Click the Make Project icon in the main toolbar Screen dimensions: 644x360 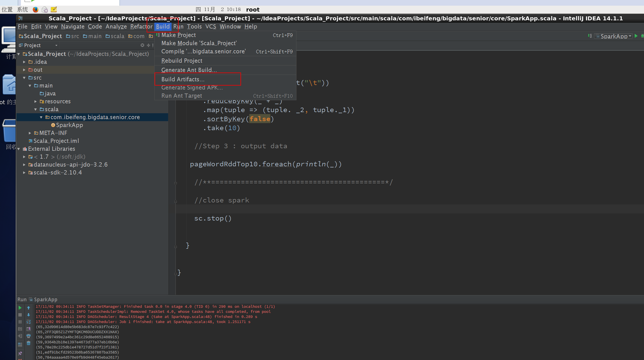590,36
